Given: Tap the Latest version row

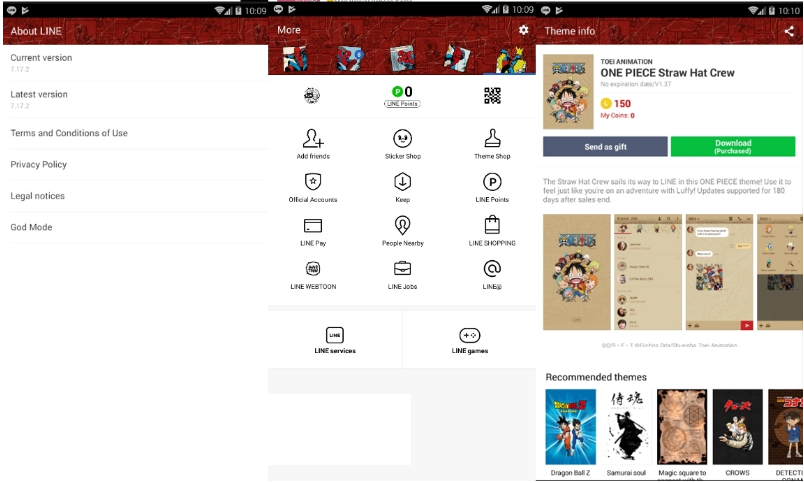Looking at the screenshot, I should pos(135,99).
